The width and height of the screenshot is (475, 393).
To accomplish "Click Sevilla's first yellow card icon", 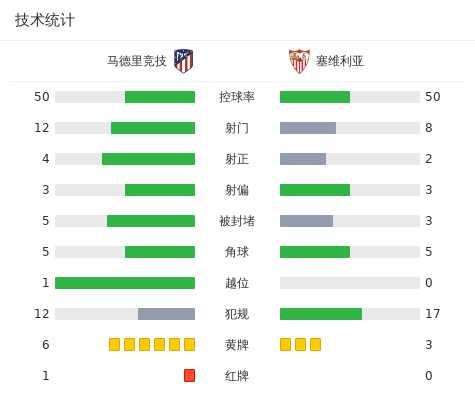I will tap(285, 344).
